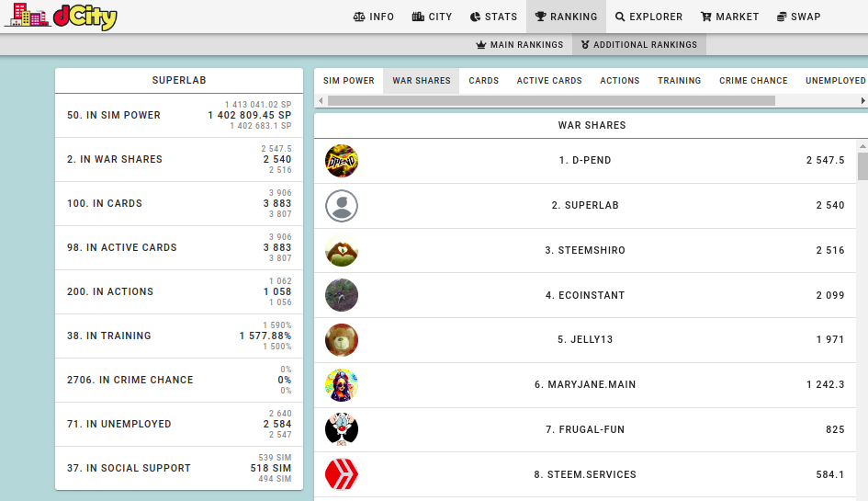The height and width of the screenshot is (501, 868).
Task: Click the buildings icon beside CITY
Action: (x=418, y=17)
